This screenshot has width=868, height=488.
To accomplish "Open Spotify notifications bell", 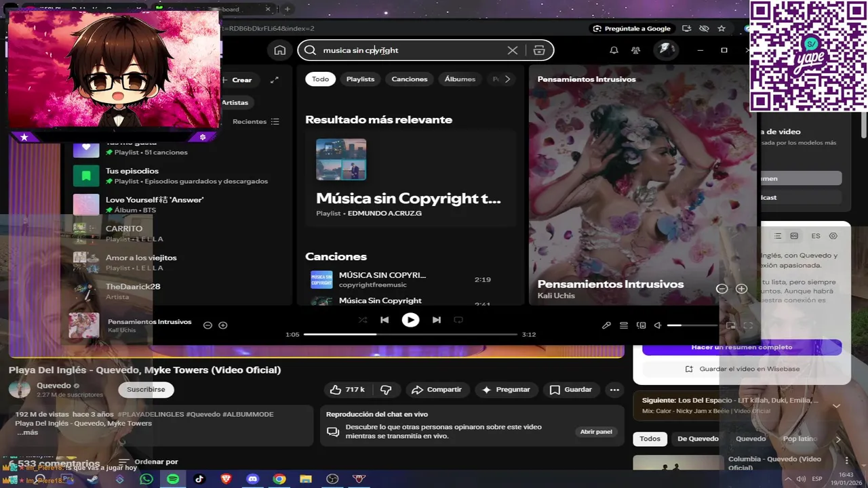I will coord(614,50).
